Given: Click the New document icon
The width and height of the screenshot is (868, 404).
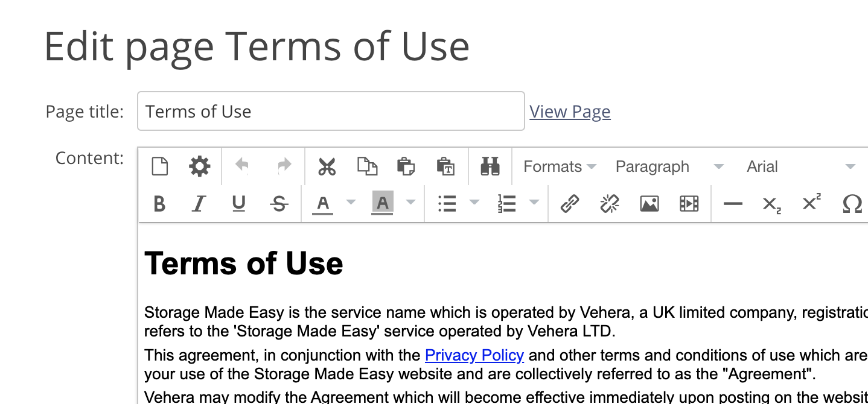Looking at the screenshot, I should tap(160, 166).
